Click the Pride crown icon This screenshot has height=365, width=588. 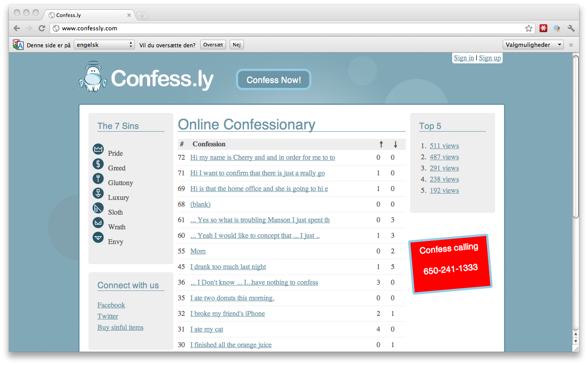(98, 149)
